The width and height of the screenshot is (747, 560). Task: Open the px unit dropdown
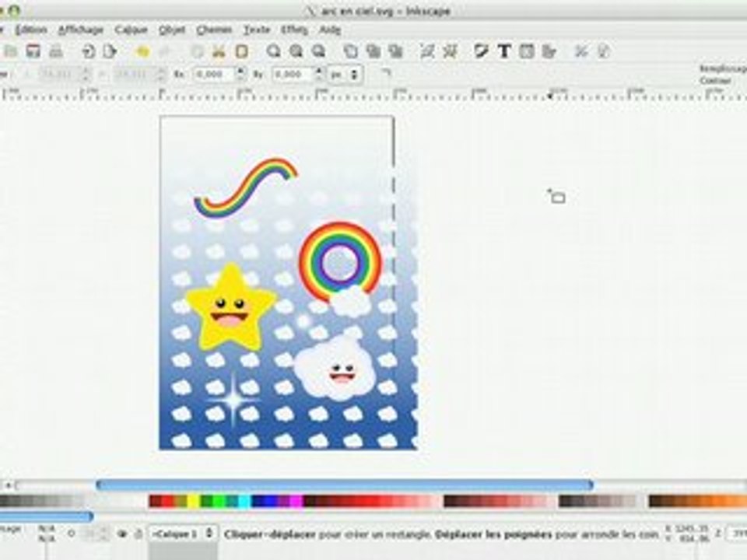click(x=346, y=75)
